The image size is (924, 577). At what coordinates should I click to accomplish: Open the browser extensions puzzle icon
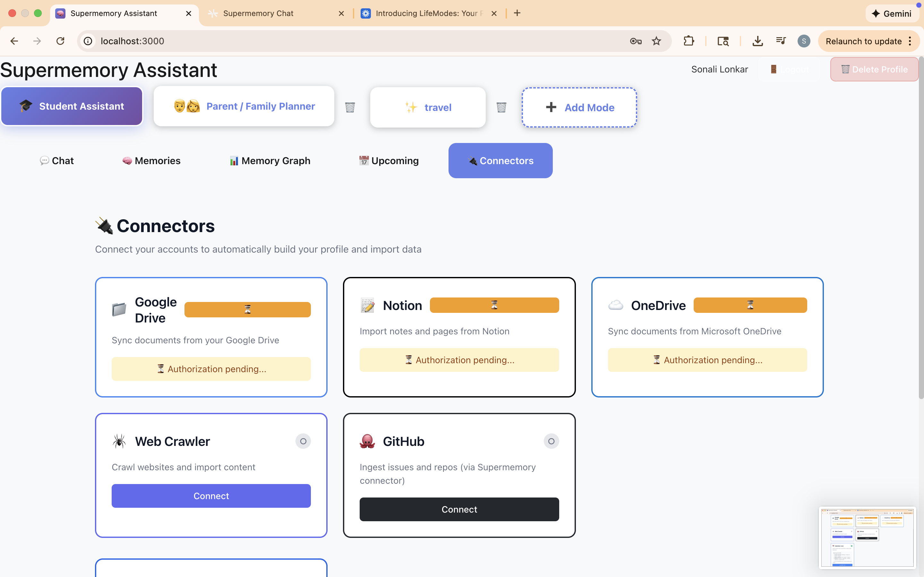[689, 41]
